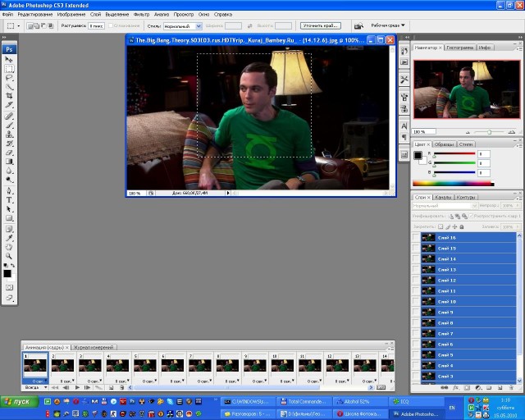This screenshot has width=525, height=420.
Task: Select the Dodge tool
Action: pos(9,180)
